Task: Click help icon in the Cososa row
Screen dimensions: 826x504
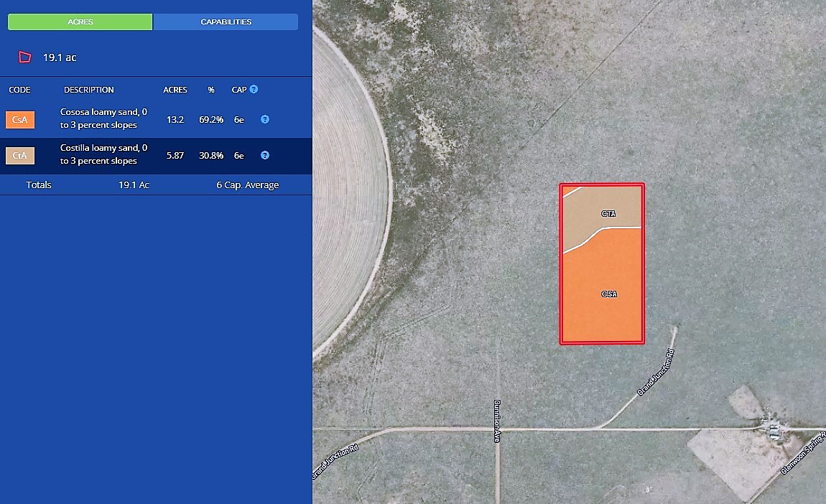Action: click(x=264, y=120)
